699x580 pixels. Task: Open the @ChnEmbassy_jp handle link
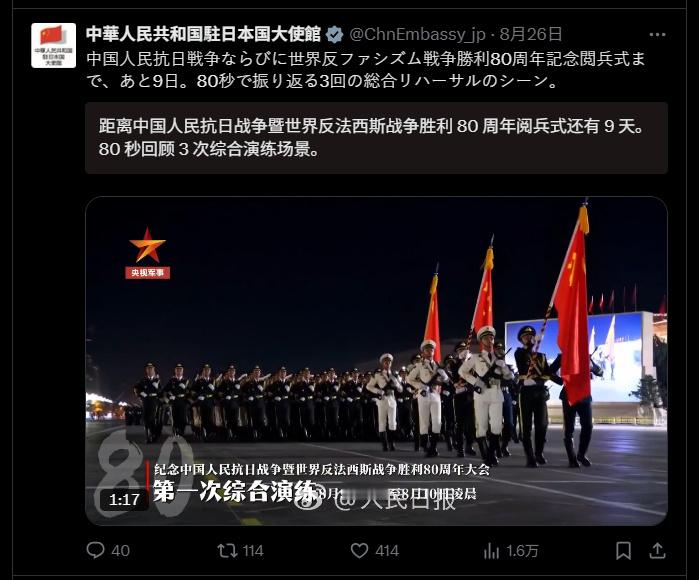(417, 34)
